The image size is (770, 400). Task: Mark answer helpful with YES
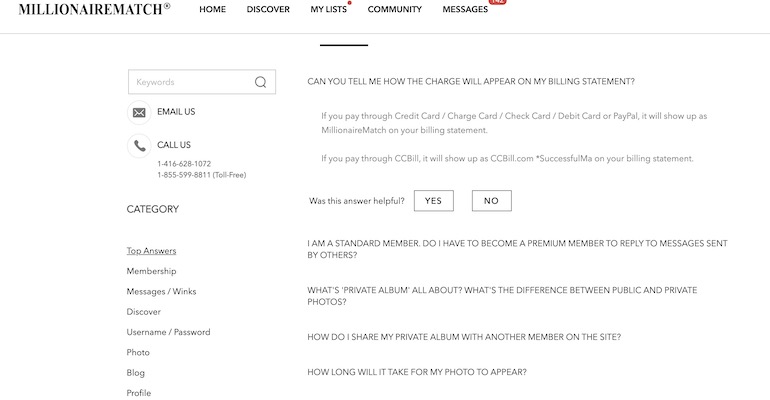point(433,201)
